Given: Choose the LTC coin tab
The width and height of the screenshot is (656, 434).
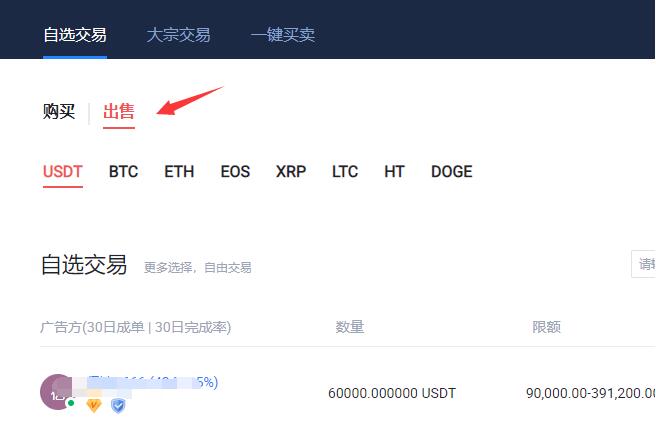Looking at the screenshot, I should coord(345,172).
